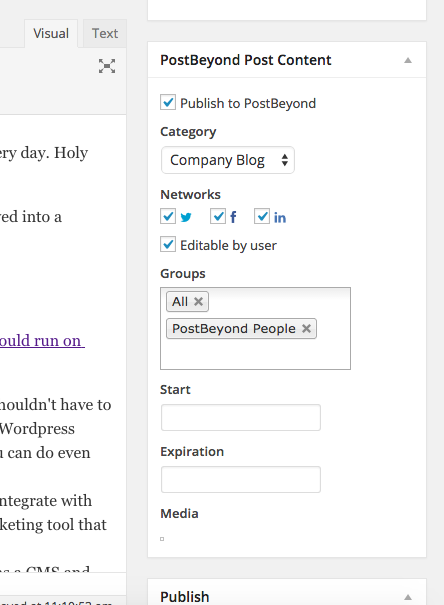The image size is (444, 605).
Task: Click editor text 'houldn't have to'
Action: 56,405
